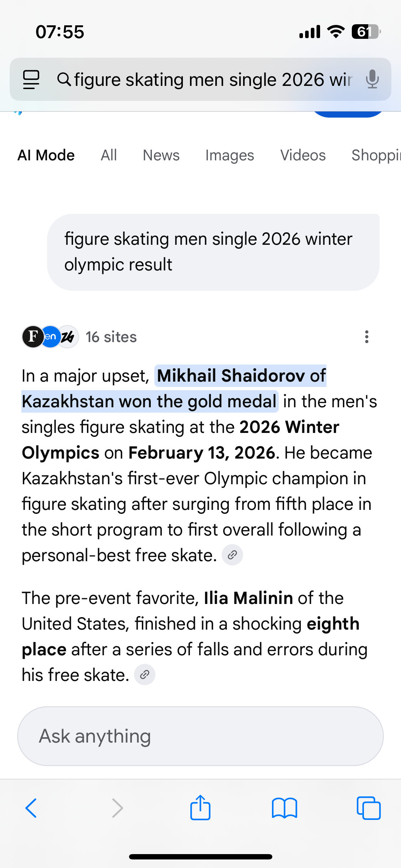Open the three-dot options menu

(366, 337)
